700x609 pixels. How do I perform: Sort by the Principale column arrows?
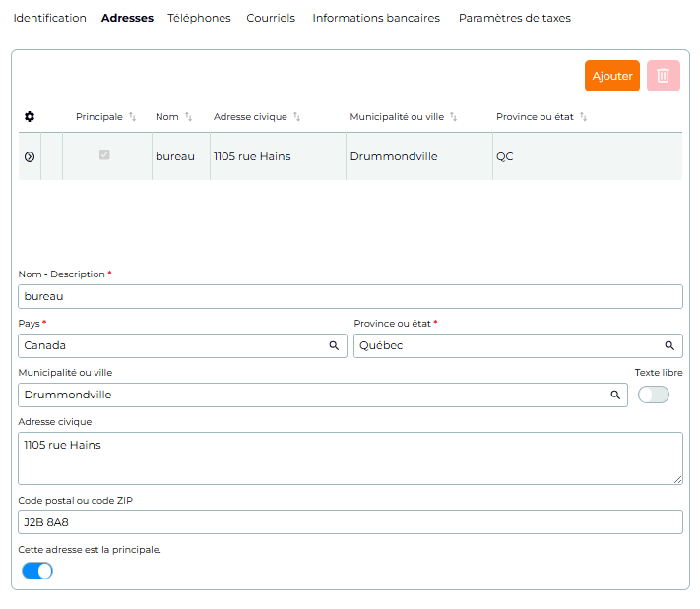(x=132, y=117)
